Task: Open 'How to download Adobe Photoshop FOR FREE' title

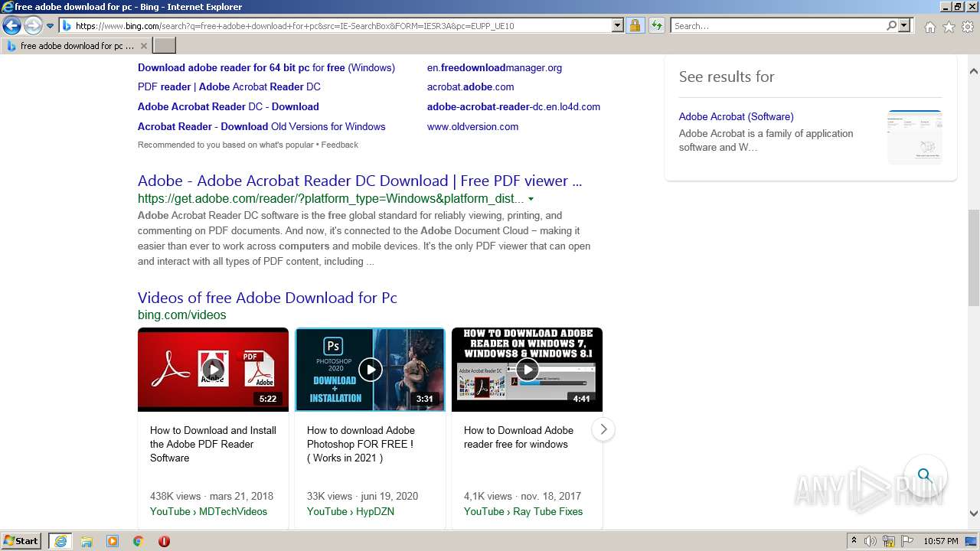Action: pyautogui.click(x=361, y=444)
